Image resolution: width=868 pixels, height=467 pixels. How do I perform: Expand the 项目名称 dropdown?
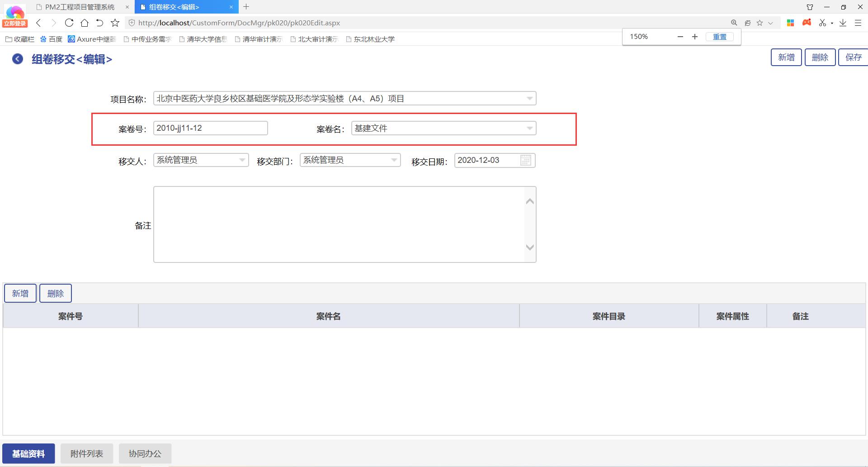pyautogui.click(x=529, y=98)
